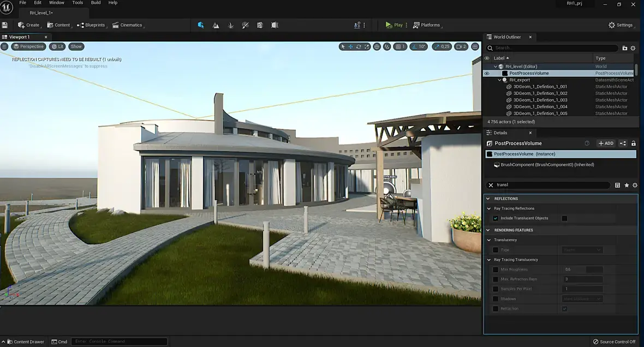Collapse Ray Tracing Reflections section
The height and width of the screenshot is (347, 644).
[x=489, y=208]
